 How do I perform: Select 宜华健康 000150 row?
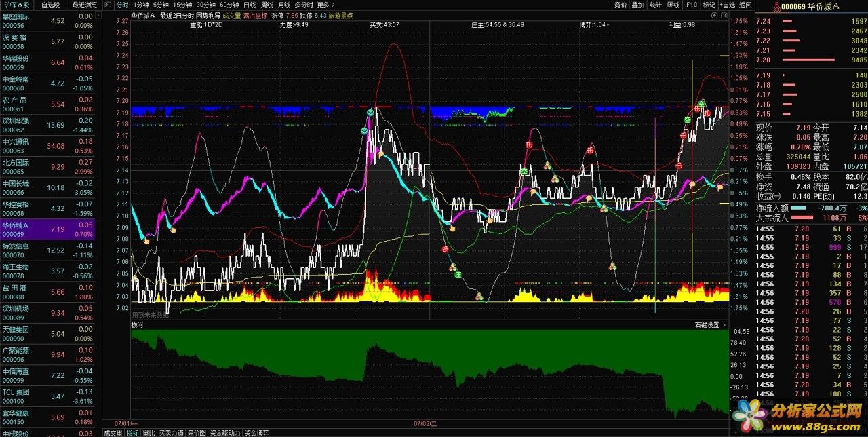[47, 417]
